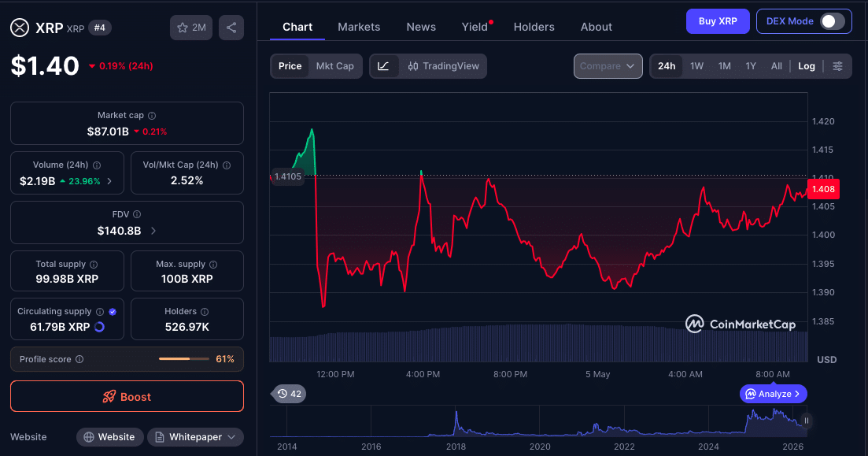Open the Website link button

(109, 437)
